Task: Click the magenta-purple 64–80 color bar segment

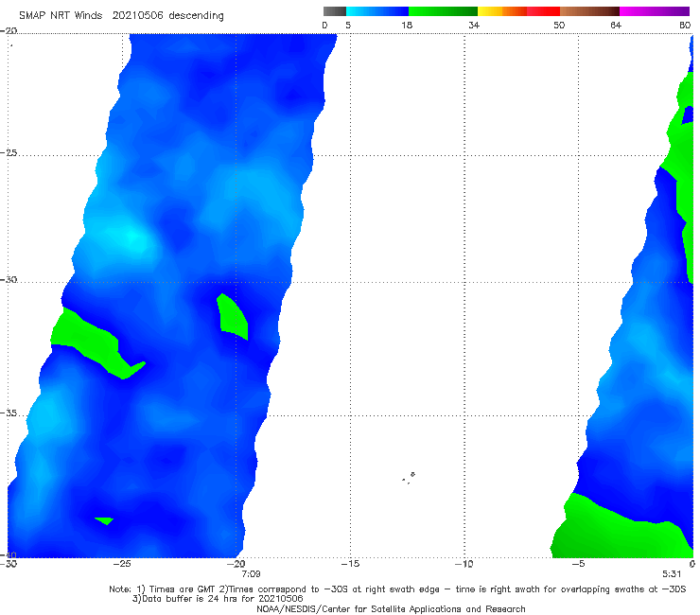Action: (655, 11)
